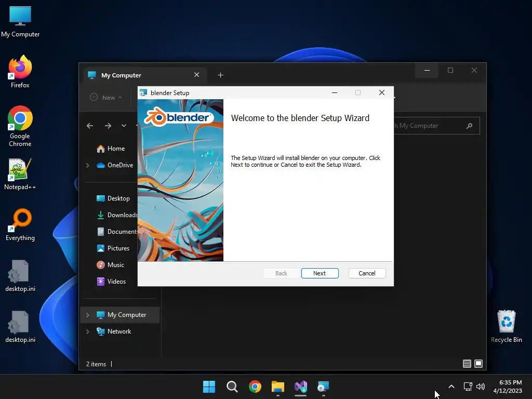Show hidden system tray icons
532x399 pixels.
(x=451, y=387)
